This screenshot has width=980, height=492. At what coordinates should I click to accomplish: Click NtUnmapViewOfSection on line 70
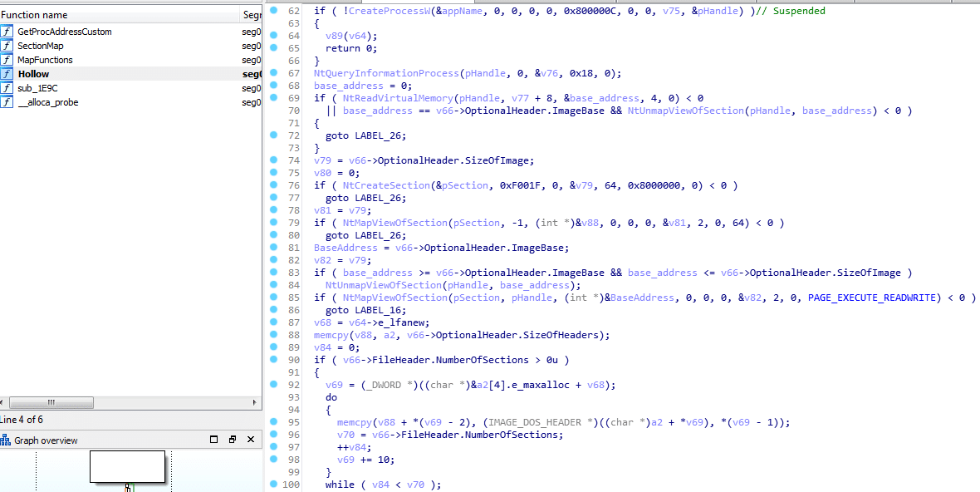(686, 111)
